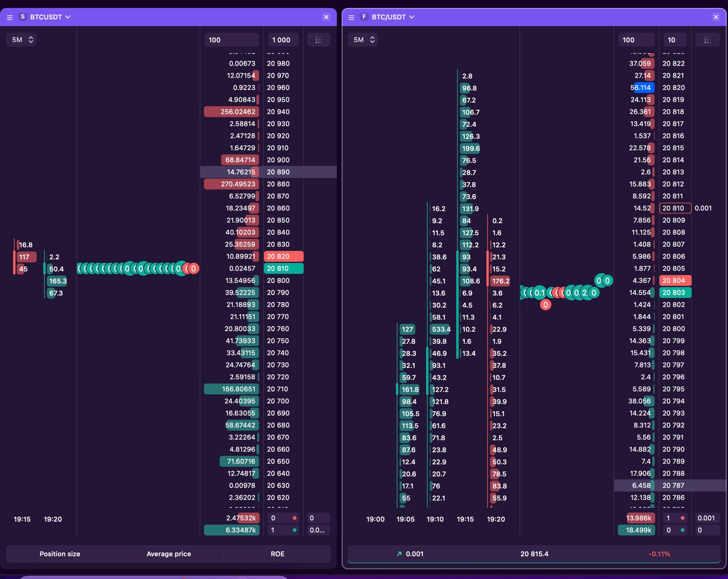
Task: Select red-dot order slot 0 in BTCUSDT window
Action: [284, 518]
